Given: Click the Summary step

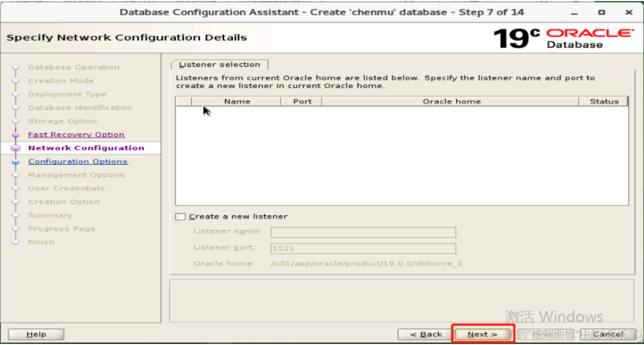Looking at the screenshot, I should click(x=50, y=215).
